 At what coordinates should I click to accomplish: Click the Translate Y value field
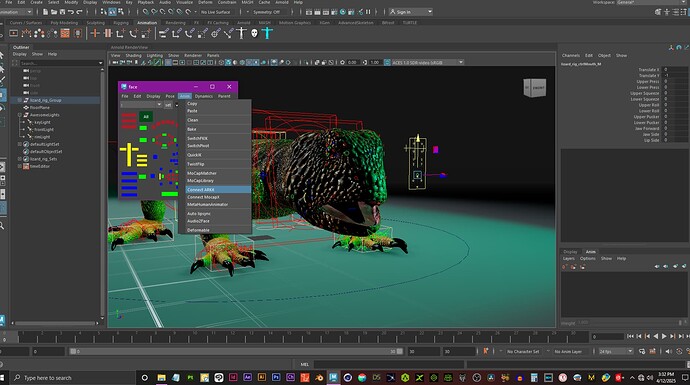click(x=675, y=75)
